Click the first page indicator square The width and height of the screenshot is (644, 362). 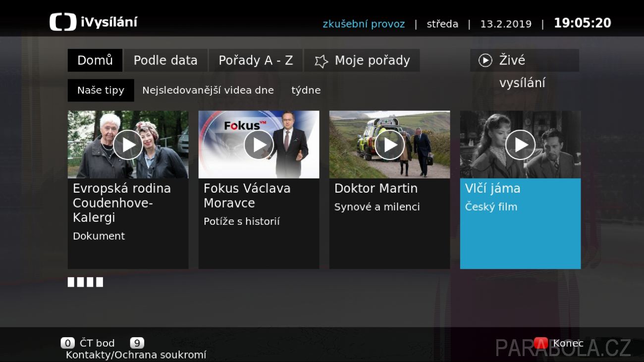(x=71, y=282)
